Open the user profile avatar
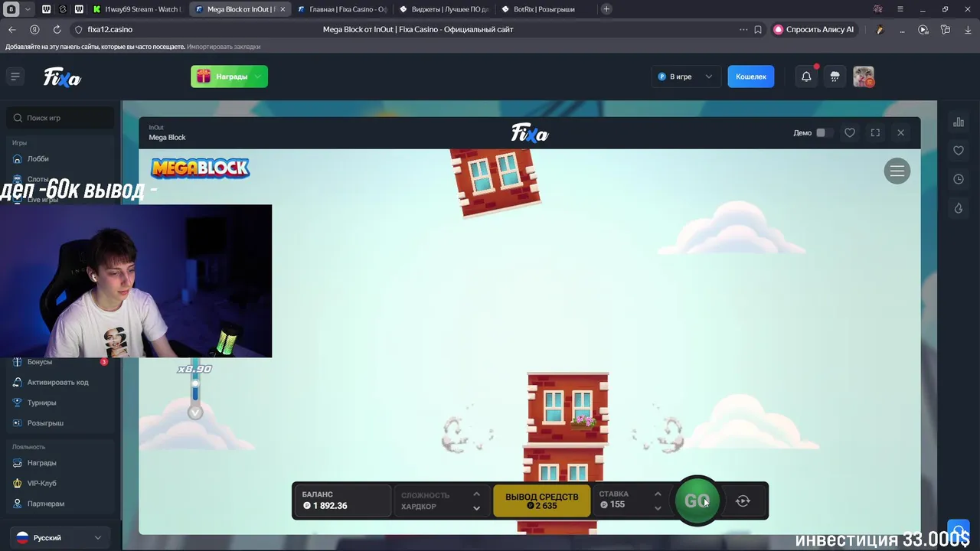980x551 pixels. click(x=864, y=77)
